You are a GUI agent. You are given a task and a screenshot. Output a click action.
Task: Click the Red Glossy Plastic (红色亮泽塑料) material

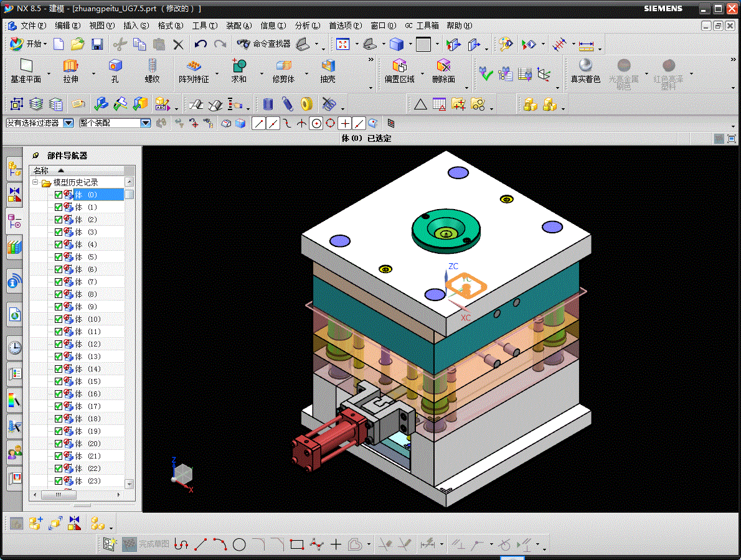point(668,73)
